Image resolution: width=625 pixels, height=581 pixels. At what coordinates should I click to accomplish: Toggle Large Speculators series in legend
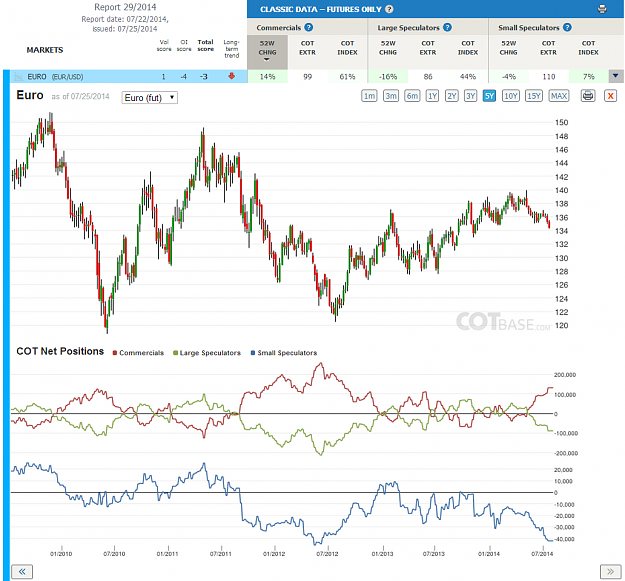pos(207,353)
